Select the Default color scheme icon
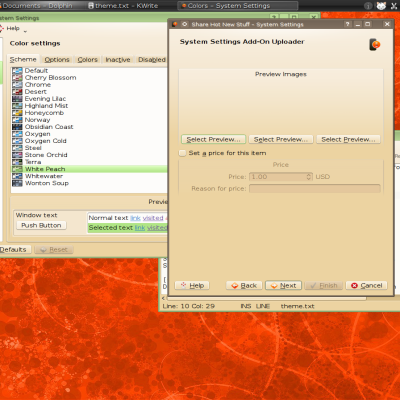 pos(17,71)
